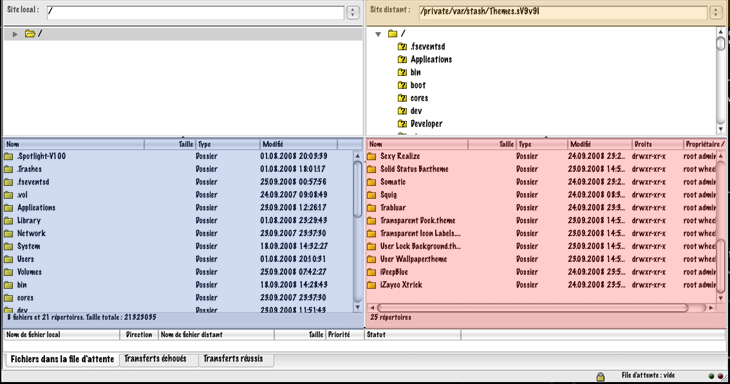Click the folder icon beside .Trashes

pyautogui.click(x=8, y=169)
